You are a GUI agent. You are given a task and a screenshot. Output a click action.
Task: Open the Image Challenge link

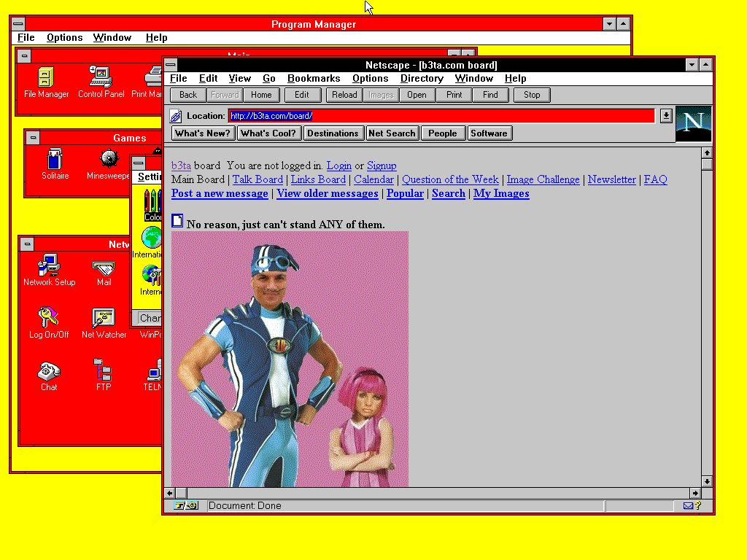tap(543, 179)
